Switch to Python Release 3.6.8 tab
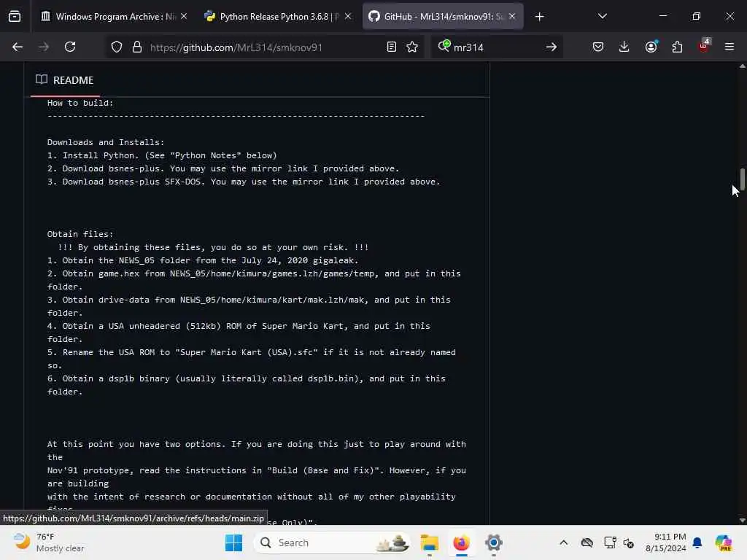The width and height of the screenshot is (747, 560). pos(279,17)
